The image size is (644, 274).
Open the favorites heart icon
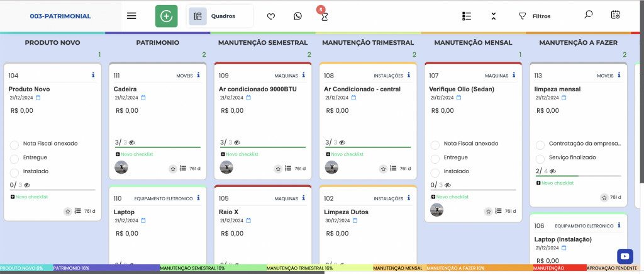[271, 16]
